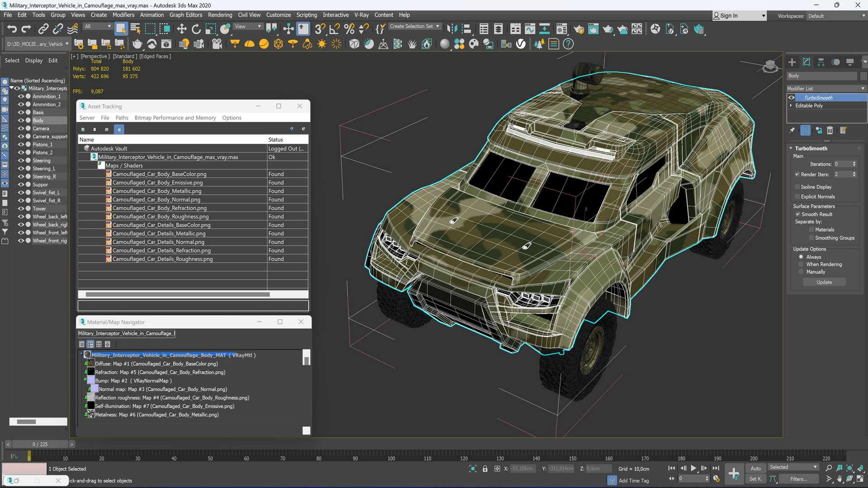Image resolution: width=868 pixels, height=488 pixels.
Task: Toggle Explicit Normals checkbox
Action: (x=797, y=197)
